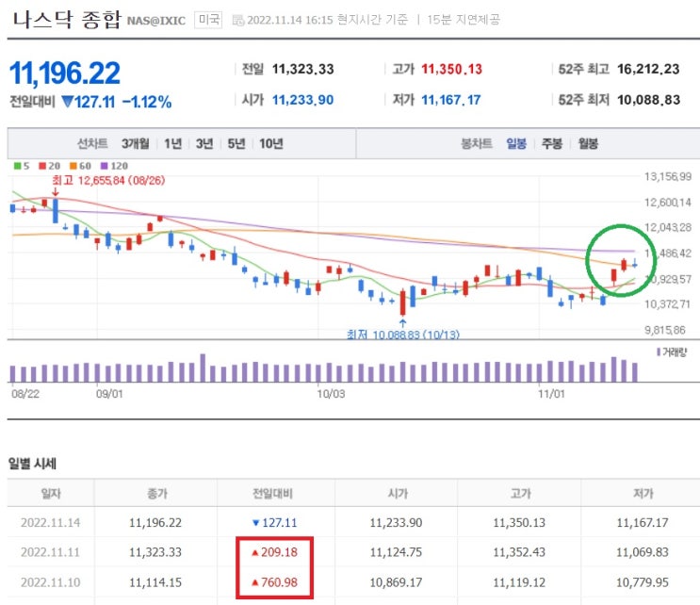
Task: Click the current index value 11,196.22
Action: (65, 73)
